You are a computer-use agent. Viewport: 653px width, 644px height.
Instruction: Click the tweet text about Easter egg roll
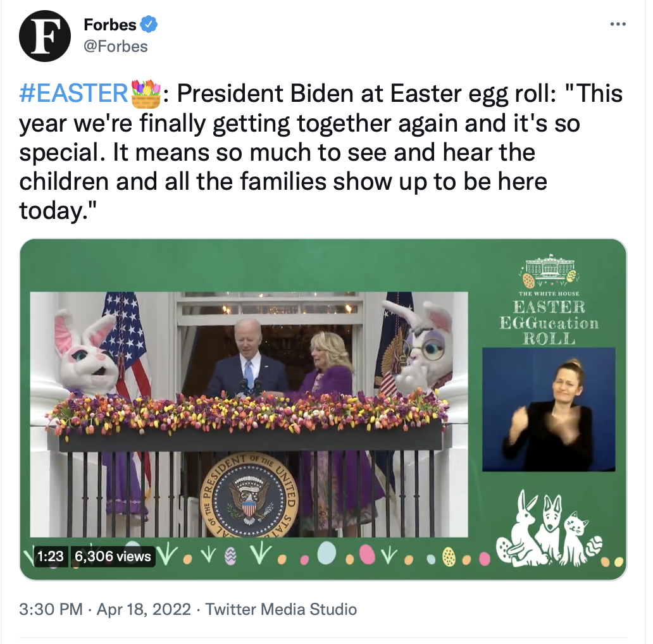321,152
